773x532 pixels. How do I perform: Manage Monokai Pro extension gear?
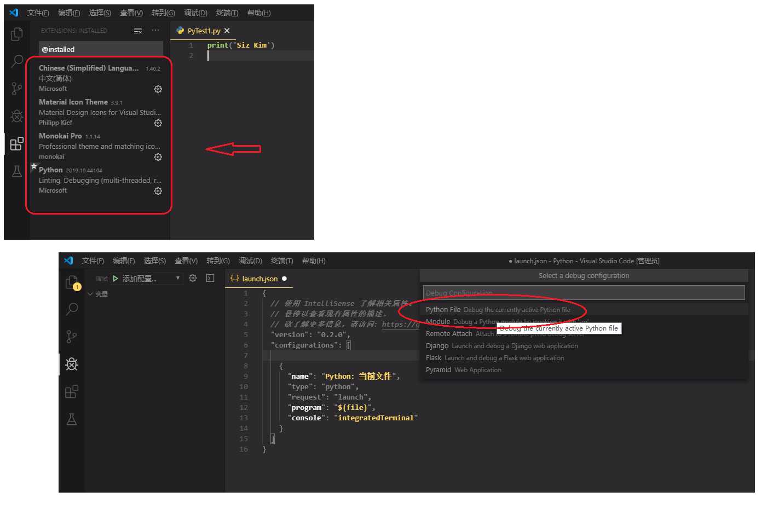point(158,157)
